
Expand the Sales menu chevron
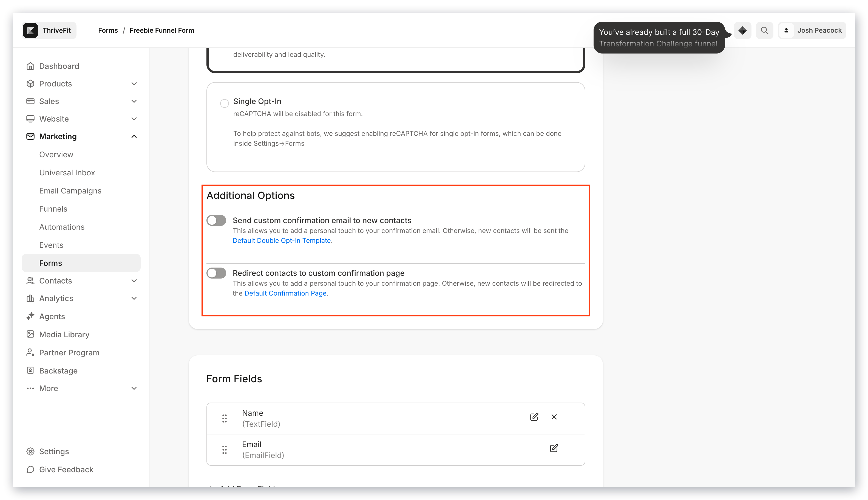click(134, 101)
